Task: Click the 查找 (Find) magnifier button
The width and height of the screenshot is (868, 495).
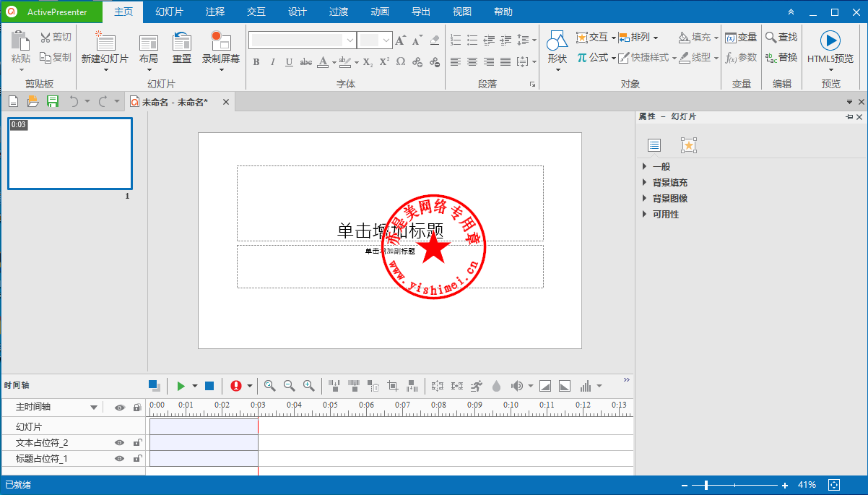Action: pos(782,38)
